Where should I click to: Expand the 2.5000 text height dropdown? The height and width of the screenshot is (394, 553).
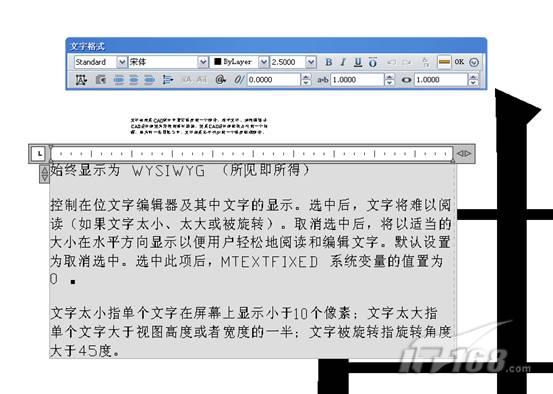(311, 62)
